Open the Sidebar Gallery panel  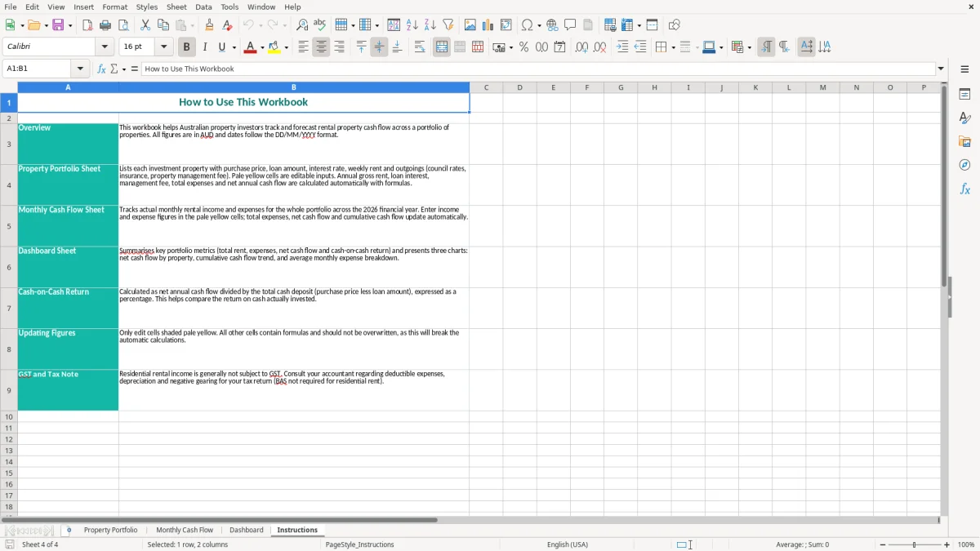(x=964, y=142)
